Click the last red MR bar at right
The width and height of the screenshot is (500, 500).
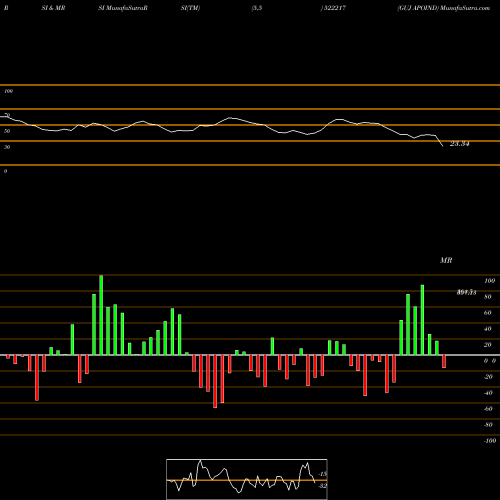444,361
